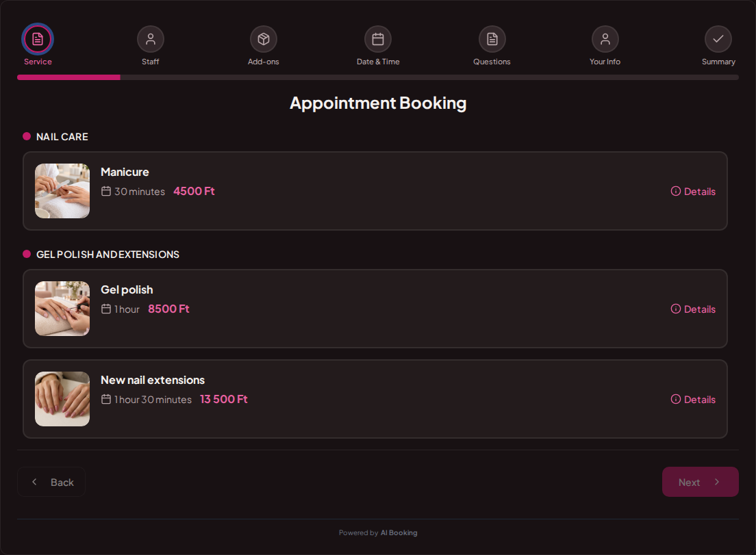Click the Add-ons step label

263,62
